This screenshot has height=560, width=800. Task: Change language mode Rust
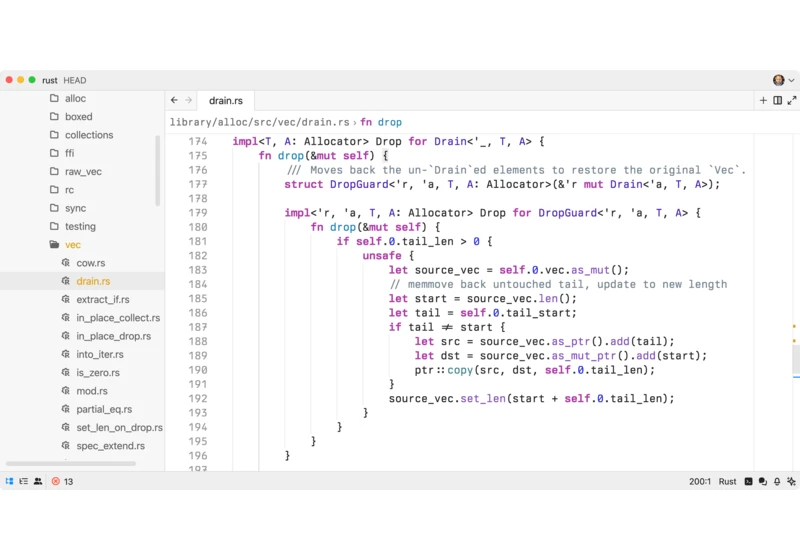728,481
